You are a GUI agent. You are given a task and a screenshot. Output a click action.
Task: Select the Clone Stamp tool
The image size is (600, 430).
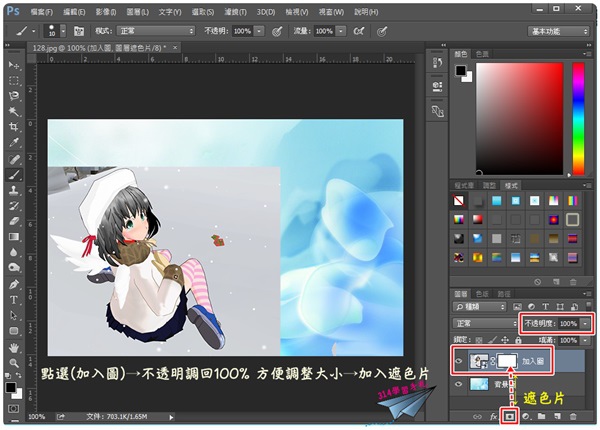tap(14, 190)
